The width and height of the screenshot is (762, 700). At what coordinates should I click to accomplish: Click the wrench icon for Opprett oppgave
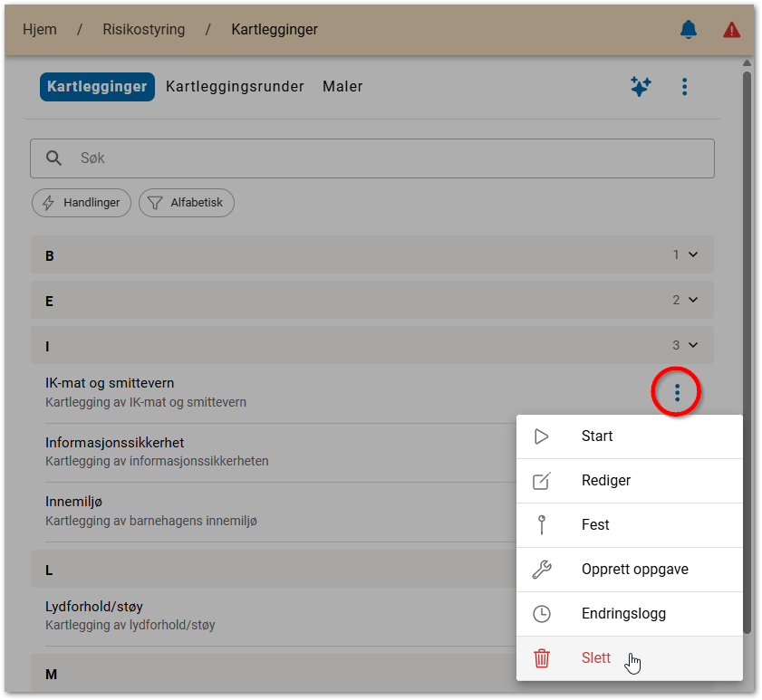click(x=542, y=570)
